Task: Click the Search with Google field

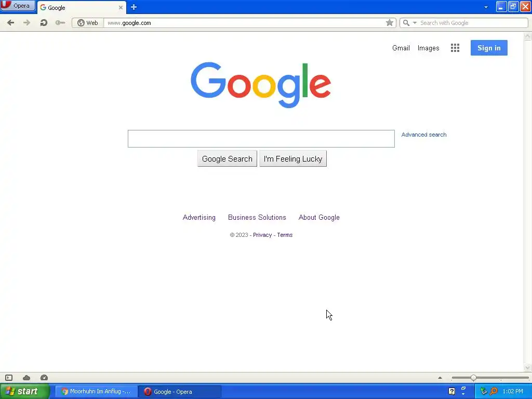Action: 473,23
